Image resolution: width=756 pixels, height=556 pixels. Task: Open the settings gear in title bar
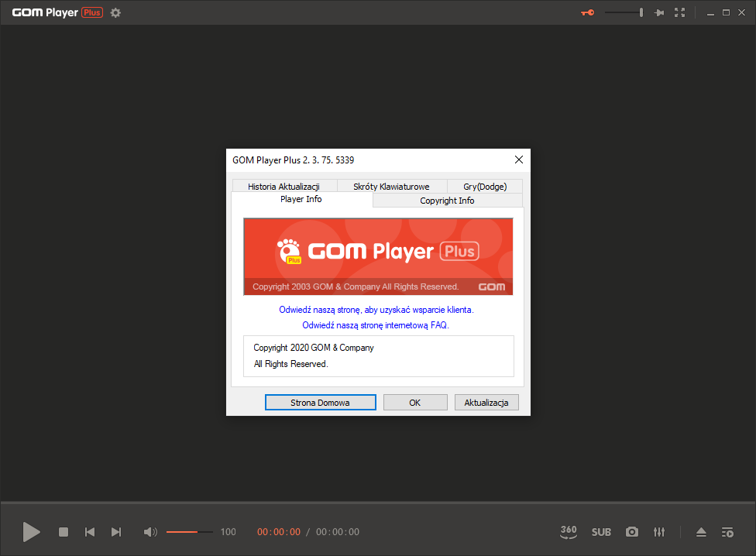tap(115, 12)
